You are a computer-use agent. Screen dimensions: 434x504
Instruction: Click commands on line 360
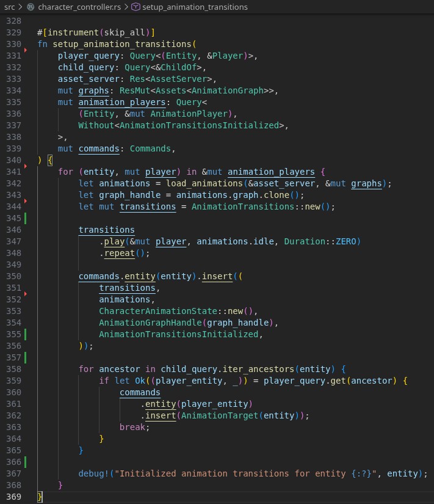(x=140, y=392)
